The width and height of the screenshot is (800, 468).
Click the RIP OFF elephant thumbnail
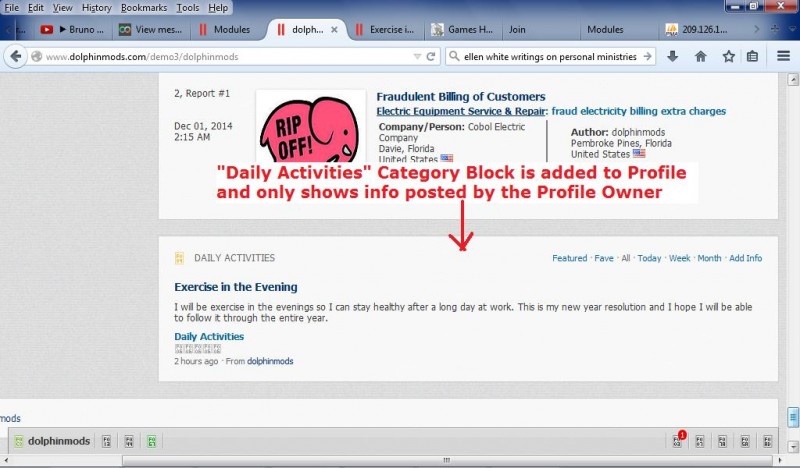click(x=311, y=127)
